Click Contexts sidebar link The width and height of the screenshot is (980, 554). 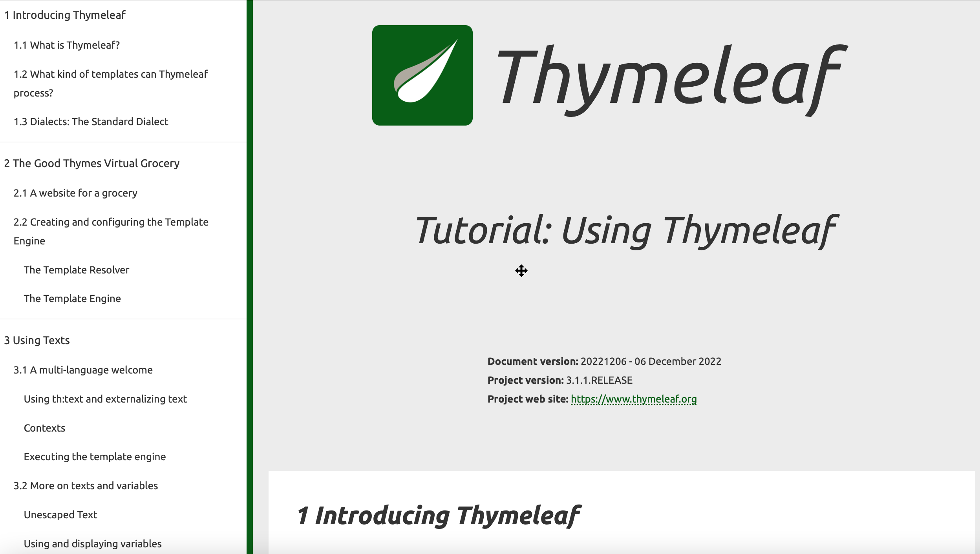pyautogui.click(x=44, y=428)
